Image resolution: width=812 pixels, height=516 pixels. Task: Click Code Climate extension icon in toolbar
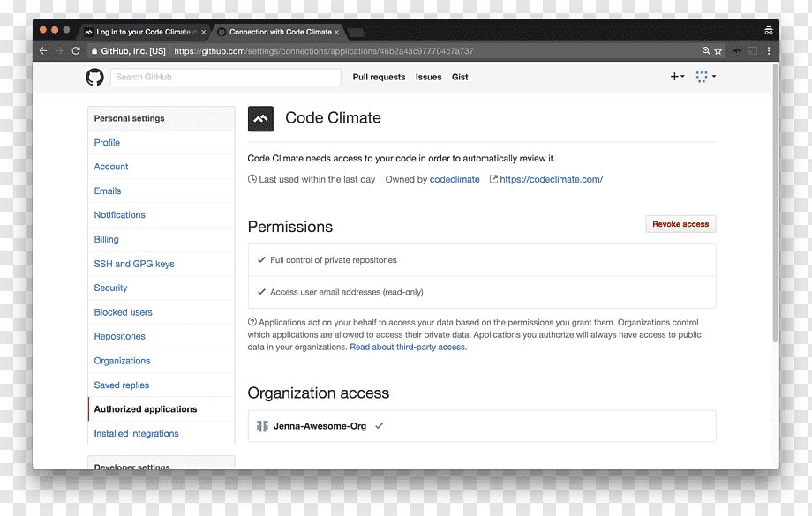coord(736,51)
